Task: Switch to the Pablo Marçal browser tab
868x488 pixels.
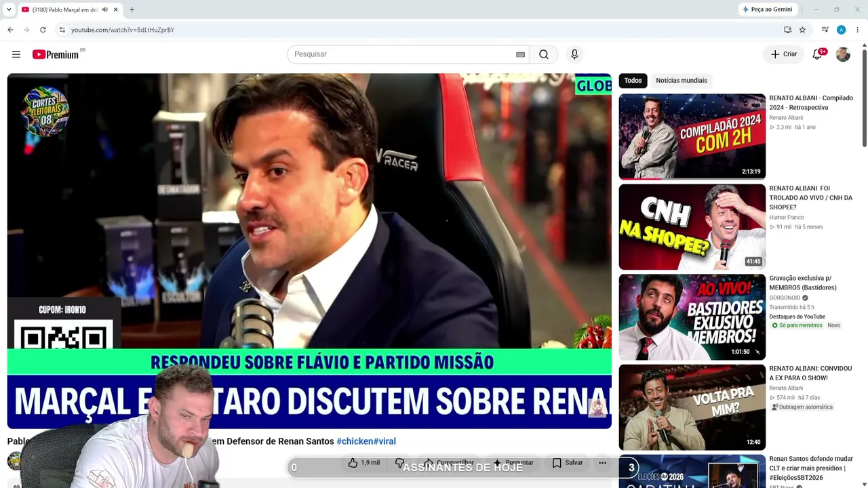Action: pyautogui.click(x=65, y=9)
